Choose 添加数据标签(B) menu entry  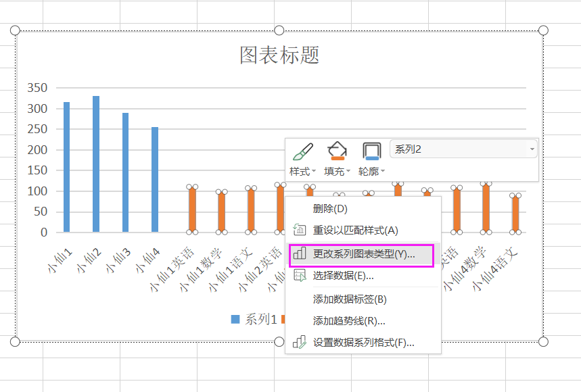pos(363,299)
